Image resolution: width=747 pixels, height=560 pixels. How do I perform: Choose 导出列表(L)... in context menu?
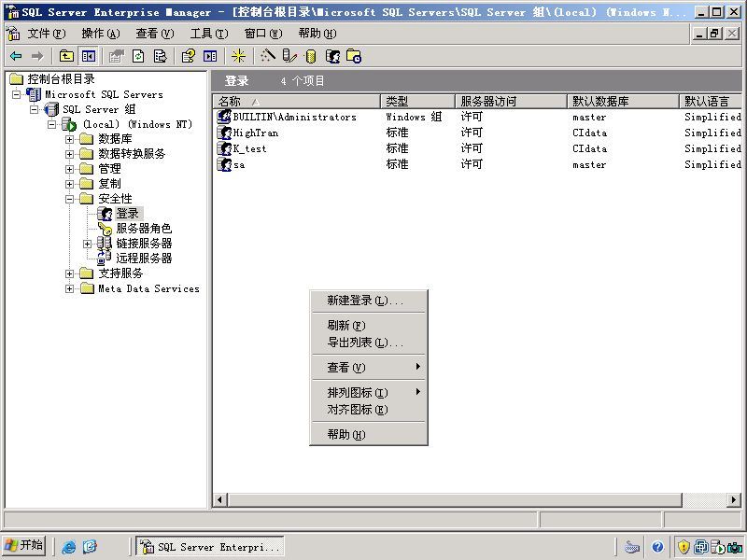[368, 343]
